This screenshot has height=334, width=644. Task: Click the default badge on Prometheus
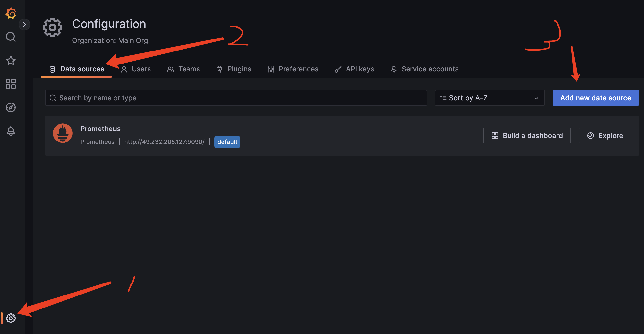coord(227,142)
